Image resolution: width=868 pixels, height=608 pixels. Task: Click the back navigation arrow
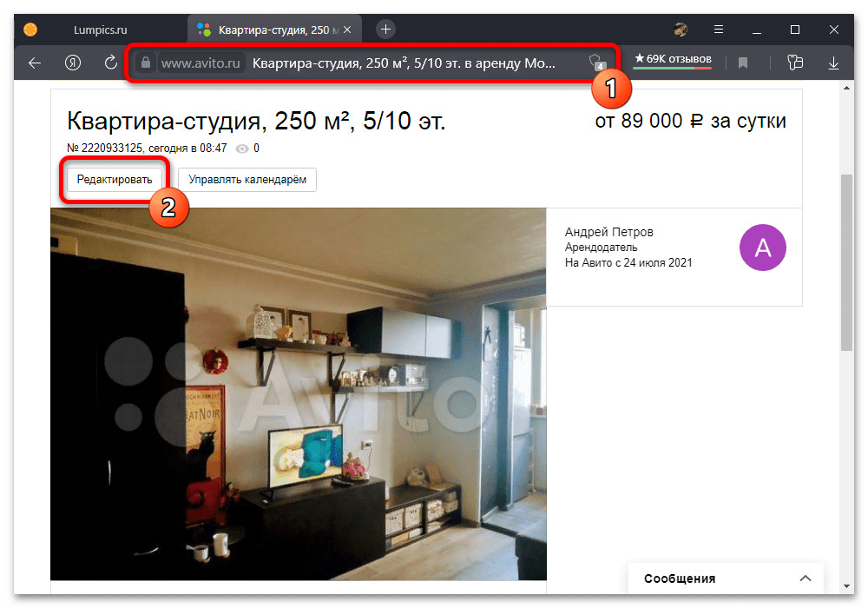pyautogui.click(x=35, y=63)
